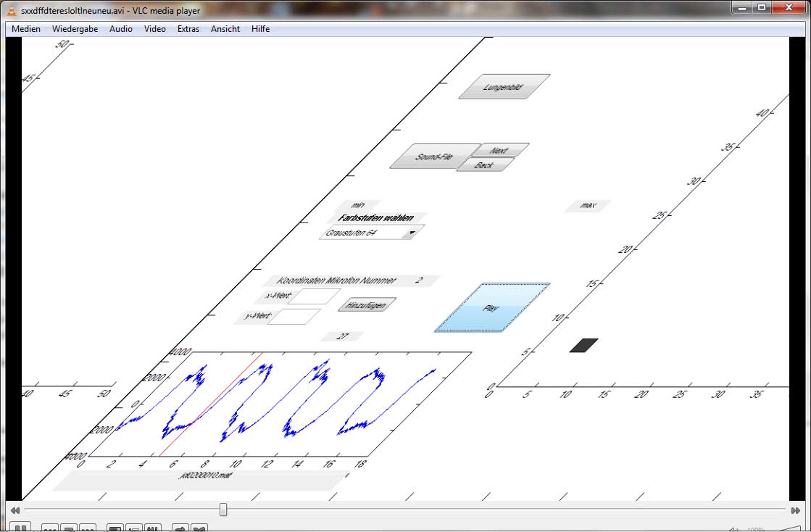Open the extended settings equalizer icon
The width and height of the screenshot is (811, 532).
152,528
